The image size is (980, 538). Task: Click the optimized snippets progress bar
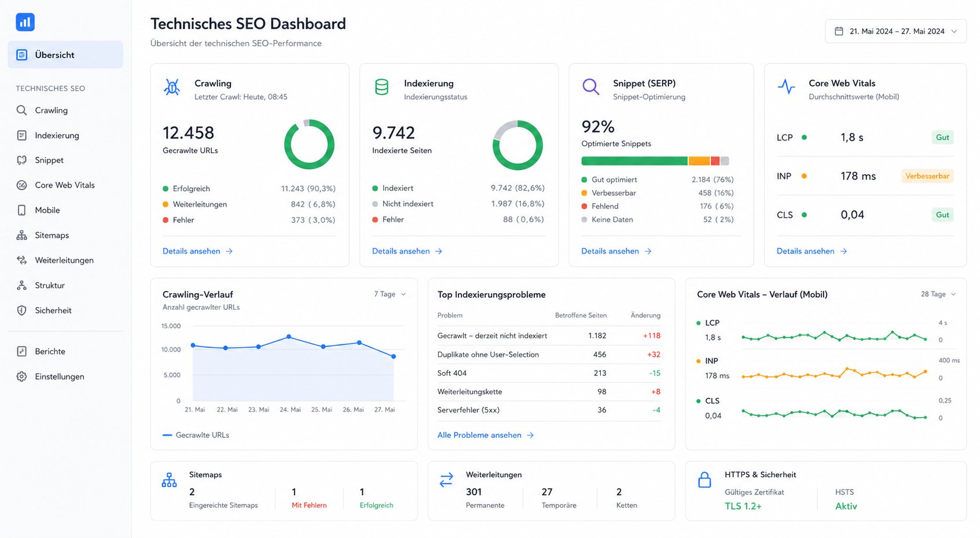click(655, 161)
